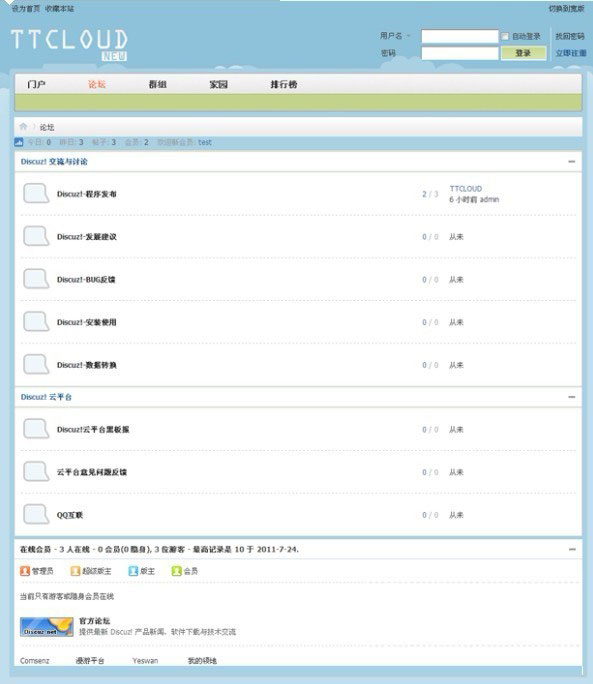Click the 密码 password input field
593x684 pixels.
tap(460, 53)
